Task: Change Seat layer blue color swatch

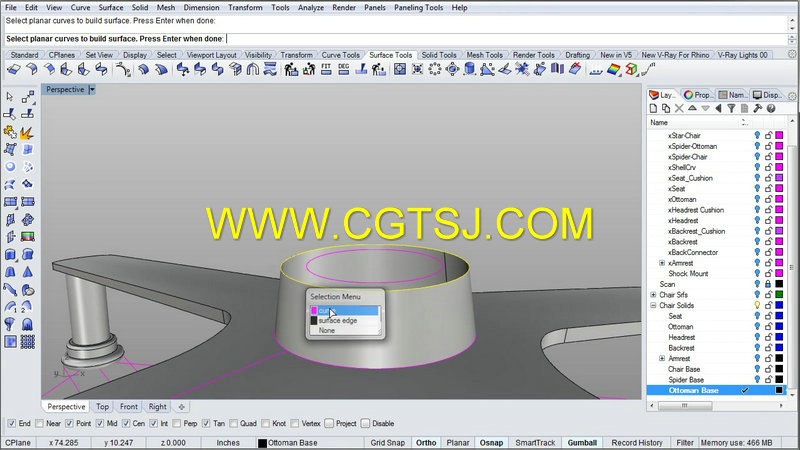Action: coord(779,316)
